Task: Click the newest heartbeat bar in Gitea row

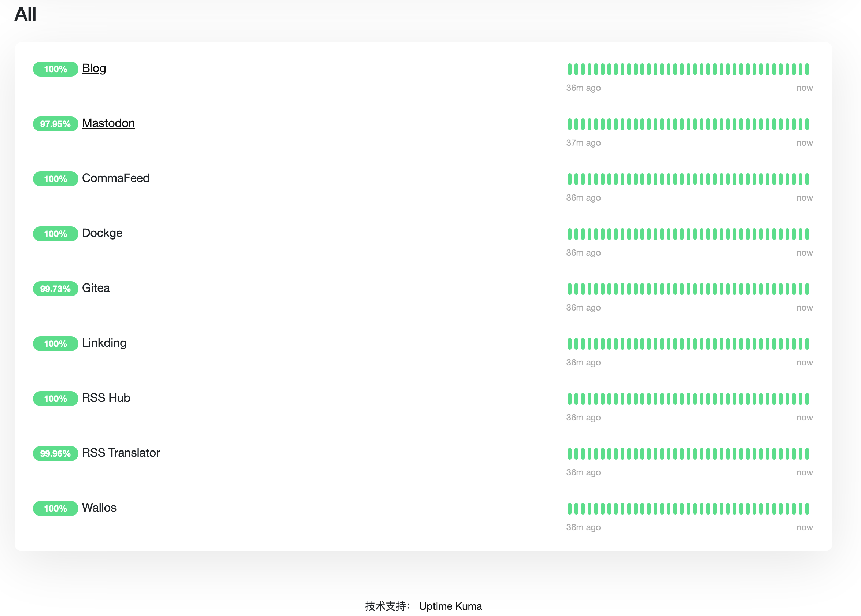Action: tap(807, 289)
